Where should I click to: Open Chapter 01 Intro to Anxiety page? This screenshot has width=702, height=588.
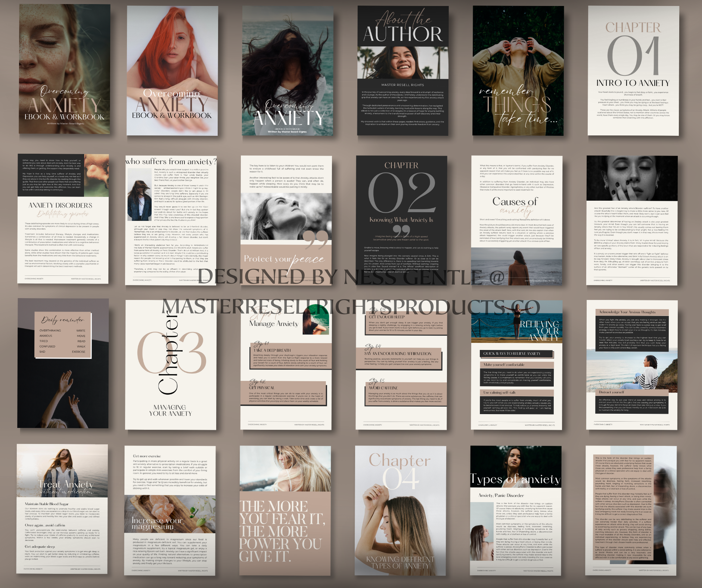(x=633, y=71)
